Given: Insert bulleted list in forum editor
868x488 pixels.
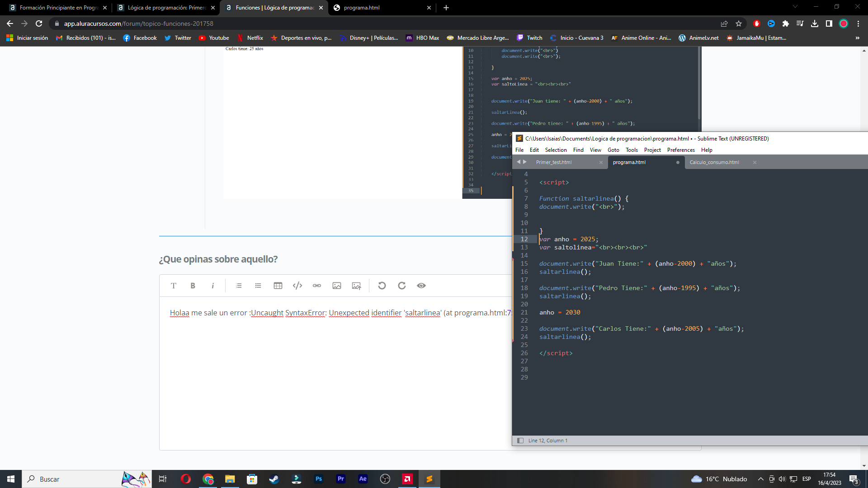Looking at the screenshot, I should pos(258,286).
